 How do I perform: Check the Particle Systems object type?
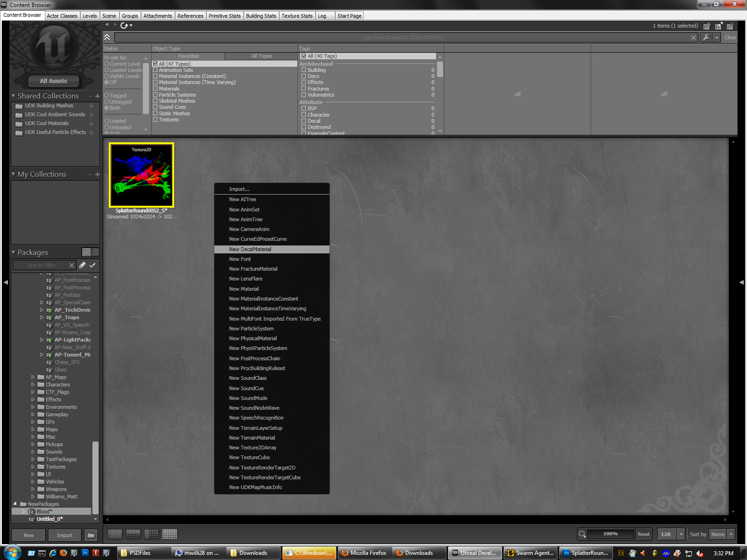coord(155,95)
